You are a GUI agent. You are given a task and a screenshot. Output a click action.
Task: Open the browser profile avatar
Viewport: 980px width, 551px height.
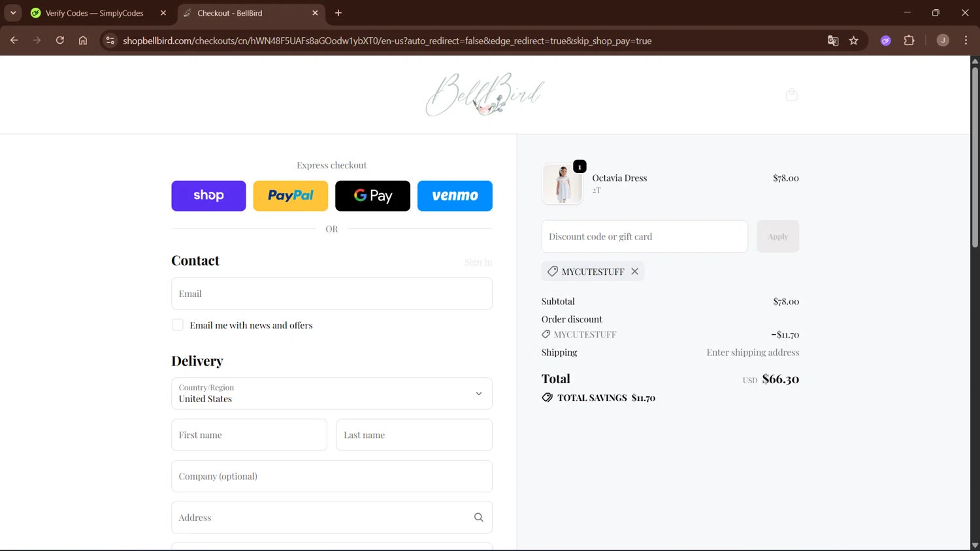[x=943, y=40]
